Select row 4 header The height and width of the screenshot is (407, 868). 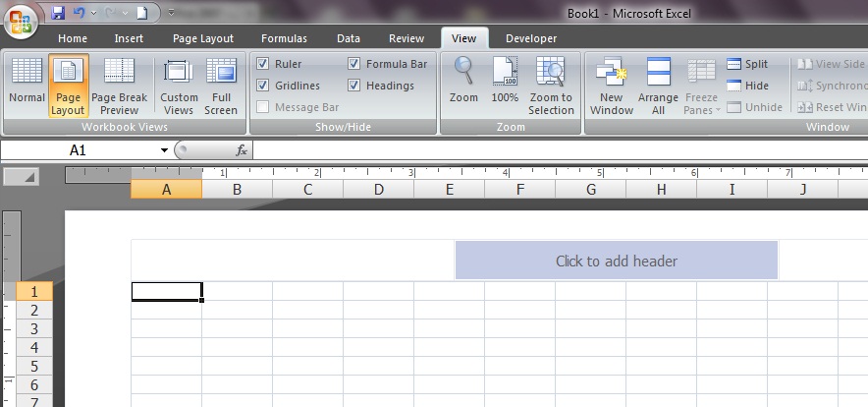click(x=34, y=348)
